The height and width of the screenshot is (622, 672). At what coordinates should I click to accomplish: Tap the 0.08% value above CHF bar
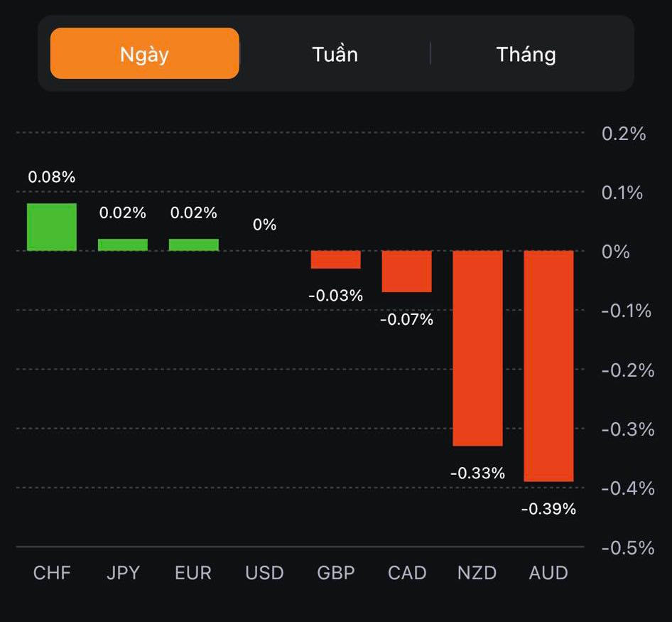[52, 177]
